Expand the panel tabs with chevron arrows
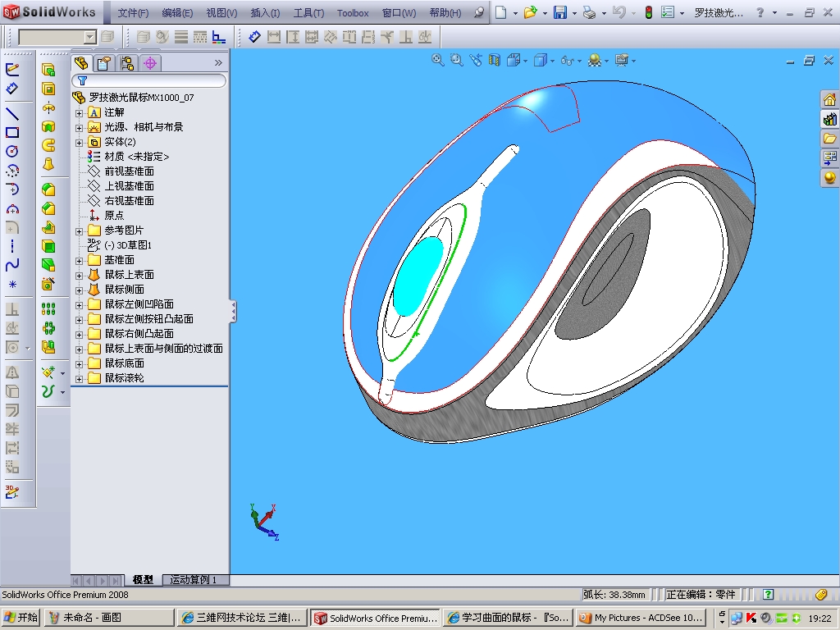The height and width of the screenshot is (630, 840). pyautogui.click(x=218, y=62)
